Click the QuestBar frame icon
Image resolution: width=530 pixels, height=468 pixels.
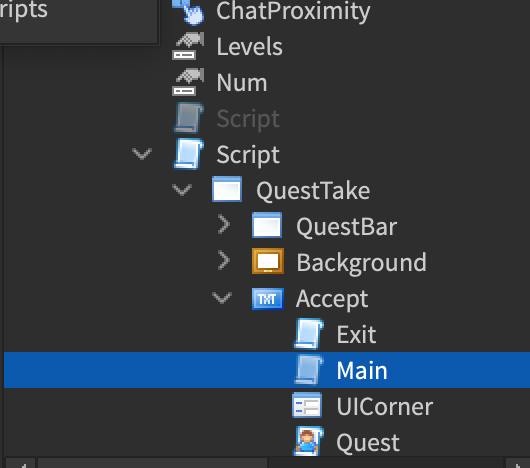pos(267,225)
